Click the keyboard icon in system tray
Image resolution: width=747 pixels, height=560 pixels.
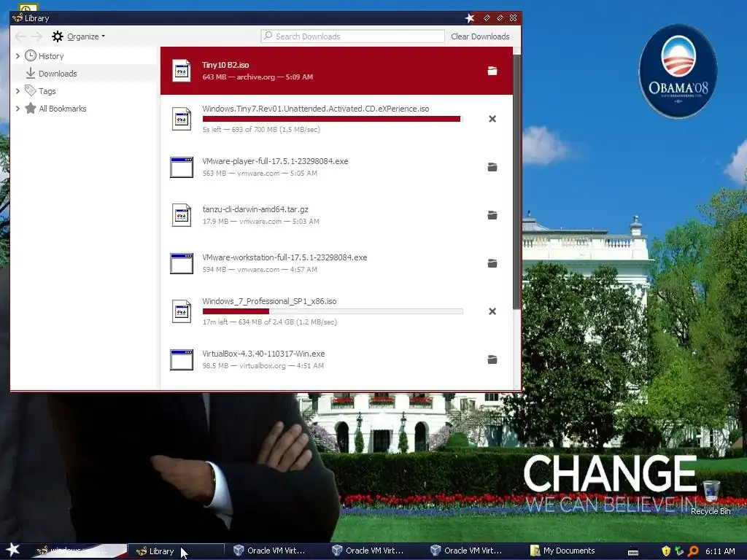[x=633, y=552]
